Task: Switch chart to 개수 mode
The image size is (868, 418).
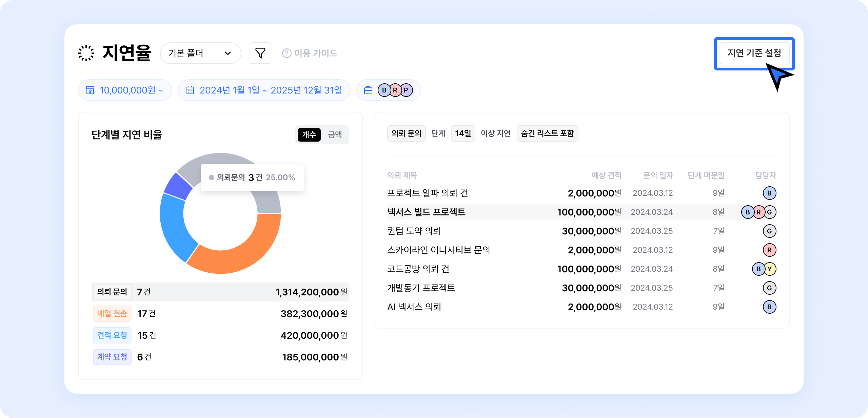Action: click(x=309, y=134)
